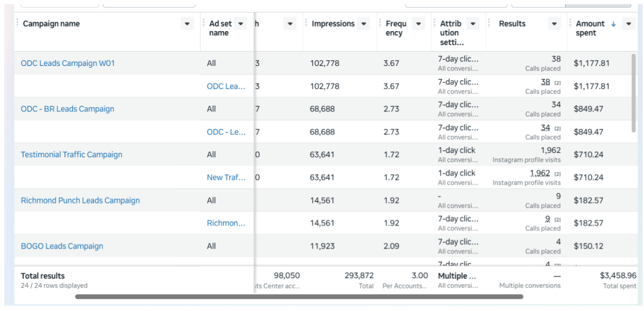Viewport: 644px width, 311px height.
Task: Open Campaign name column dropdown arrow
Action: pyautogui.click(x=187, y=24)
